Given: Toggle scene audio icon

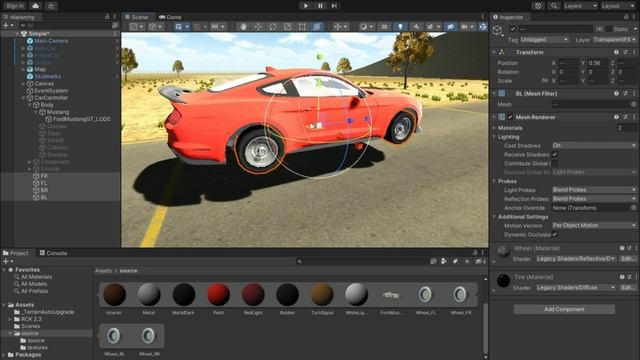Looking at the screenshot, I should coord(416,27).
